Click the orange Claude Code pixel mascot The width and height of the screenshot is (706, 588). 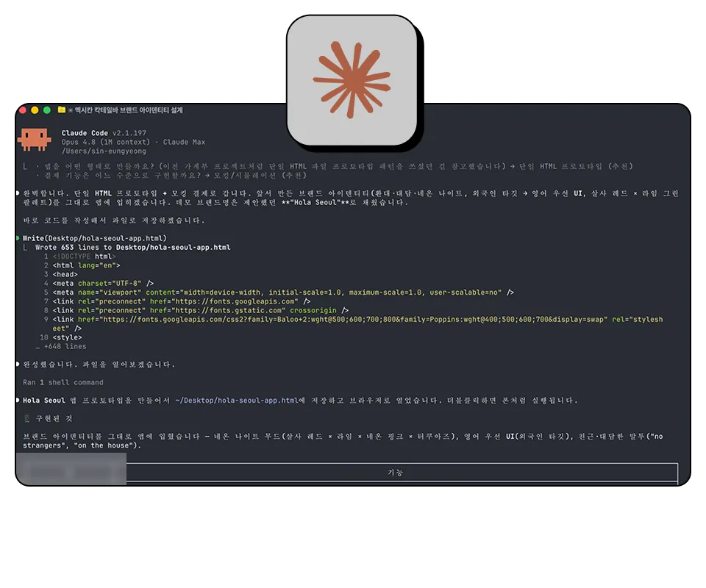click(34, 140)
